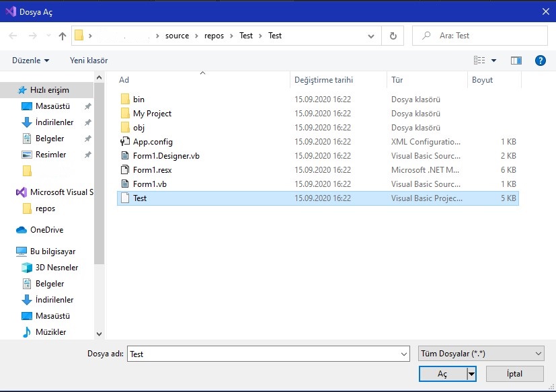Select Hızlı erişim in navigation pane
Image resolution: width=556 pixels, height=392 pixels.
tap(46, 90)
